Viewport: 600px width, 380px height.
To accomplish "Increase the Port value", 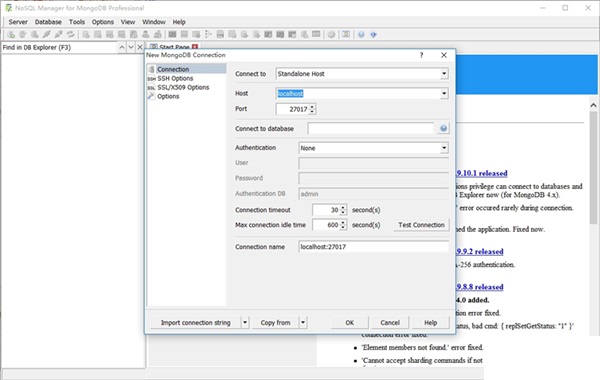I will (x=312, y=106).
